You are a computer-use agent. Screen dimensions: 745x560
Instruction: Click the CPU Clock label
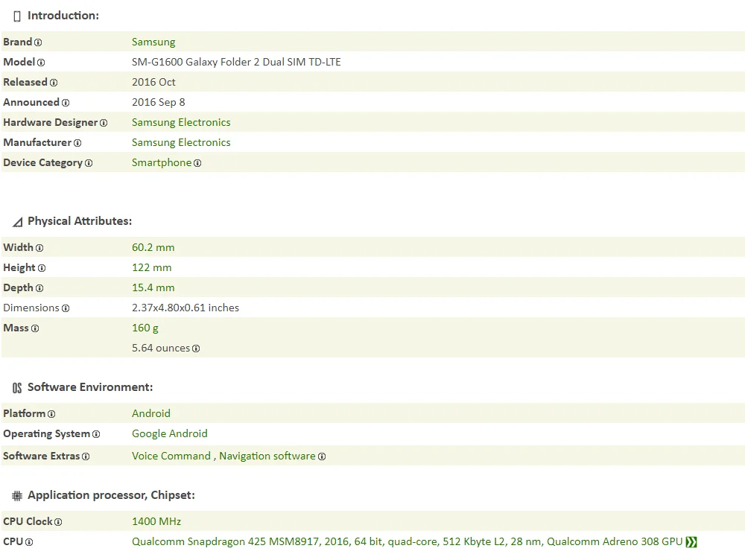[x=28, y=521]
